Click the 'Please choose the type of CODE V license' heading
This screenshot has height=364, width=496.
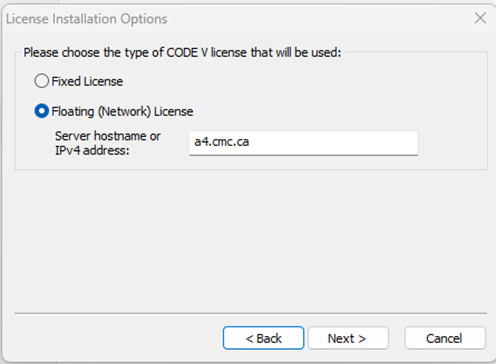point(182,53)
